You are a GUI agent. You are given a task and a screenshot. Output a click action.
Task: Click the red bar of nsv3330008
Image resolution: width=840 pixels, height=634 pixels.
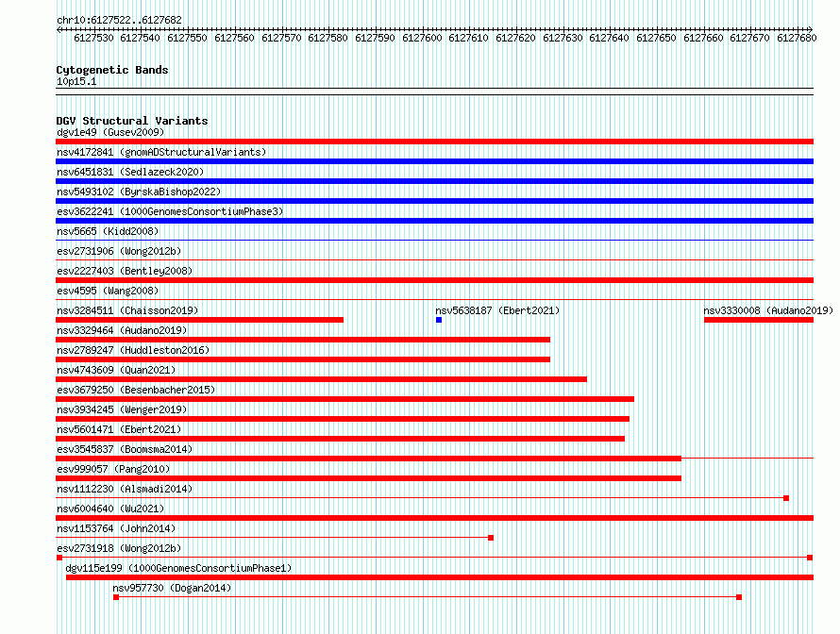(x=759, y=320)
